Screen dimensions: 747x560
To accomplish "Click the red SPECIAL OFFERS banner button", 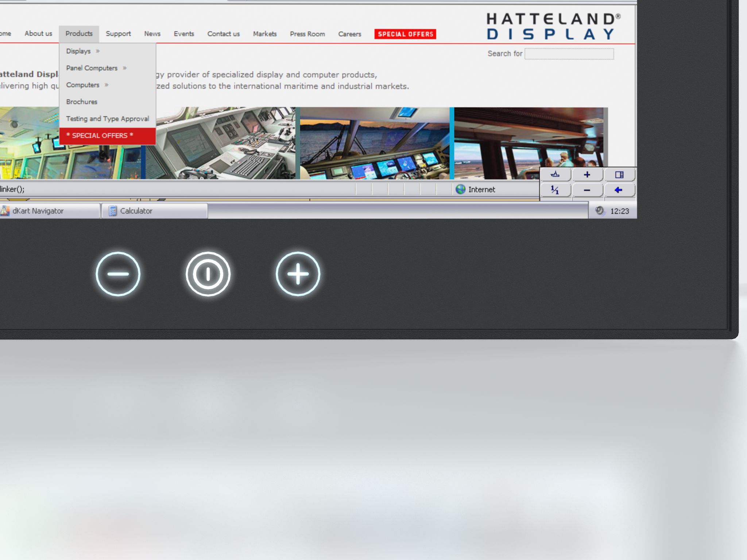I will pyautogui.click(x=405, y=34).
